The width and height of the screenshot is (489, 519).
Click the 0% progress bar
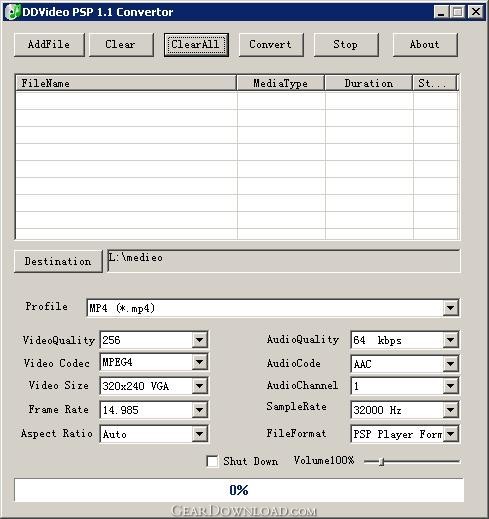[239, 490]
